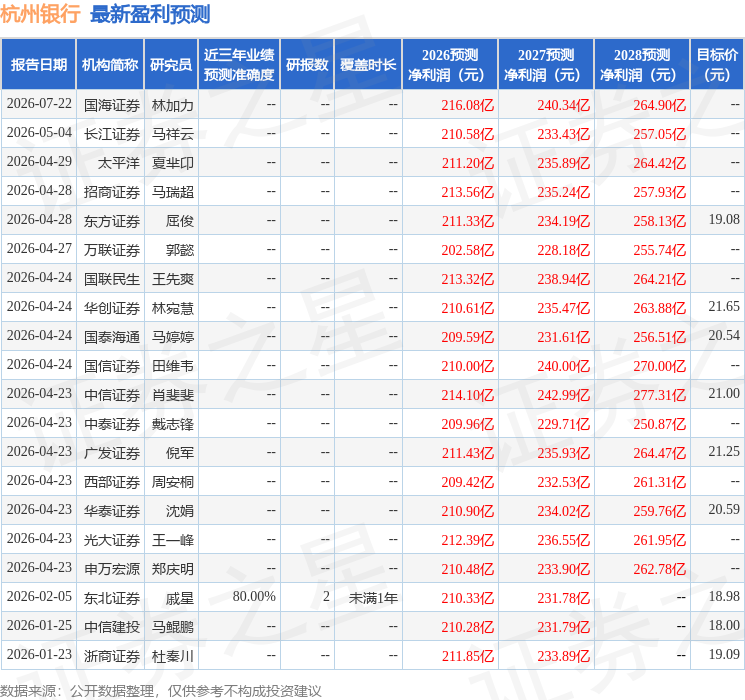Click the 236.55亿 forecast value
745x700 pixels.
coord(564,540)
